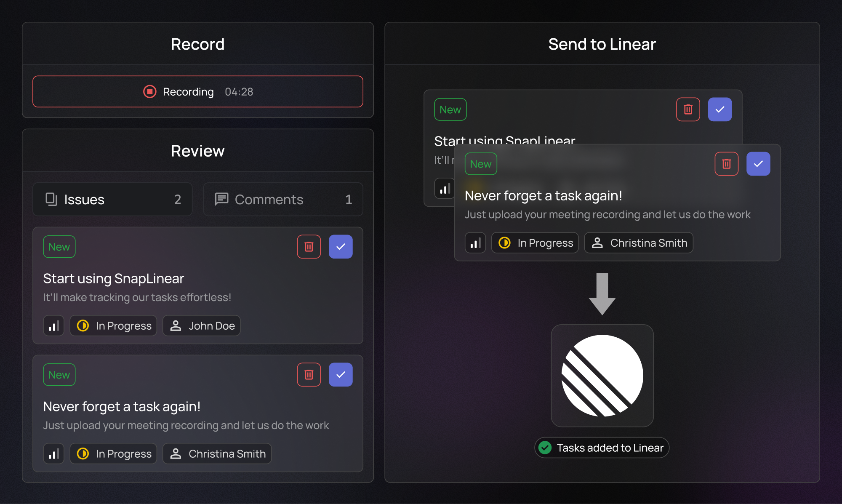Click the Issues stacked-pages icon

point(51,199)
